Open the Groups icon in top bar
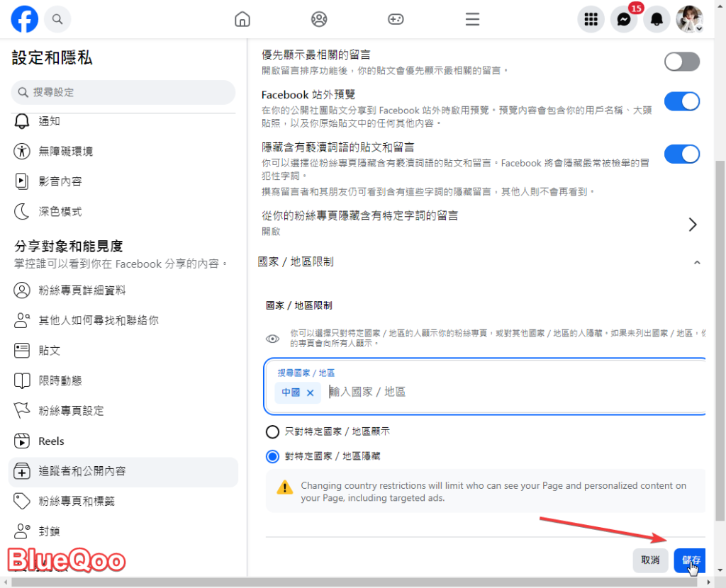The image size is (726, 588). 319,19
